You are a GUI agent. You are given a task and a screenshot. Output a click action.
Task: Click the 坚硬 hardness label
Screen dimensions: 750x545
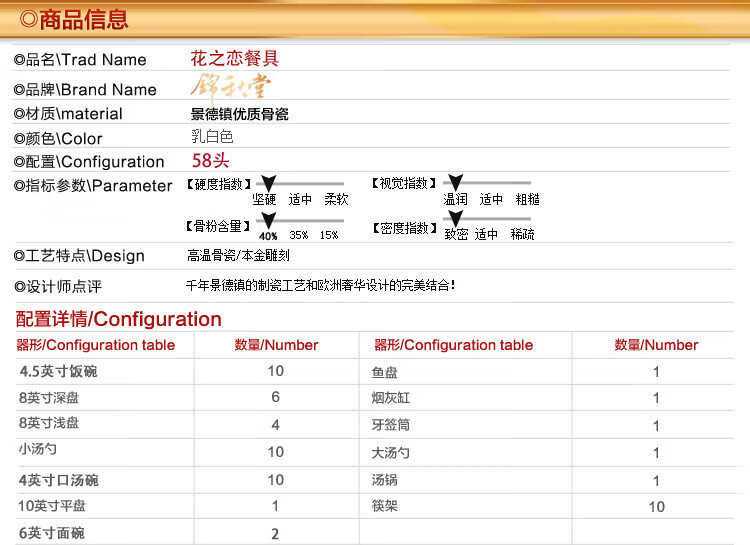(264, 199)
